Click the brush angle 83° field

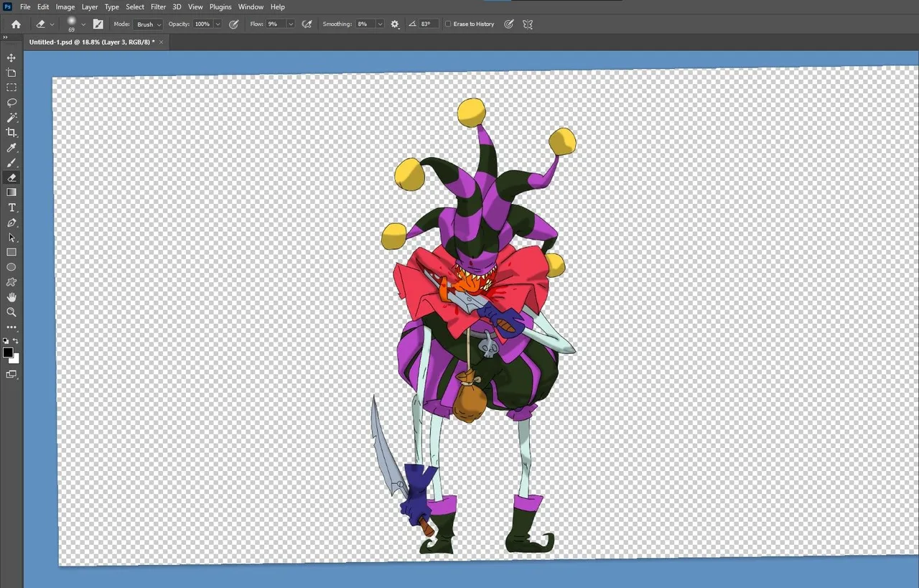[429, 24]
